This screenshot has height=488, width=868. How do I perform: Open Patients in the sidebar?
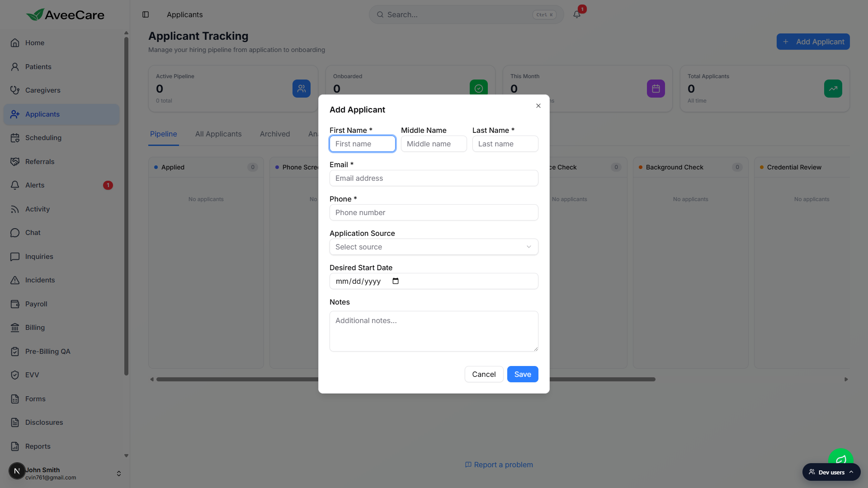(x=61, y=67)
